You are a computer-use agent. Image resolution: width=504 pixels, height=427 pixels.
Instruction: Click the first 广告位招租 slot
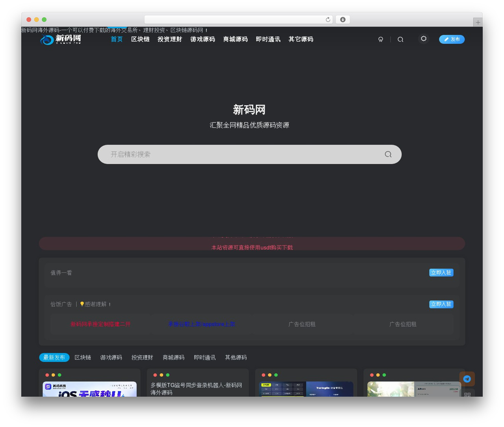[302, 324]
